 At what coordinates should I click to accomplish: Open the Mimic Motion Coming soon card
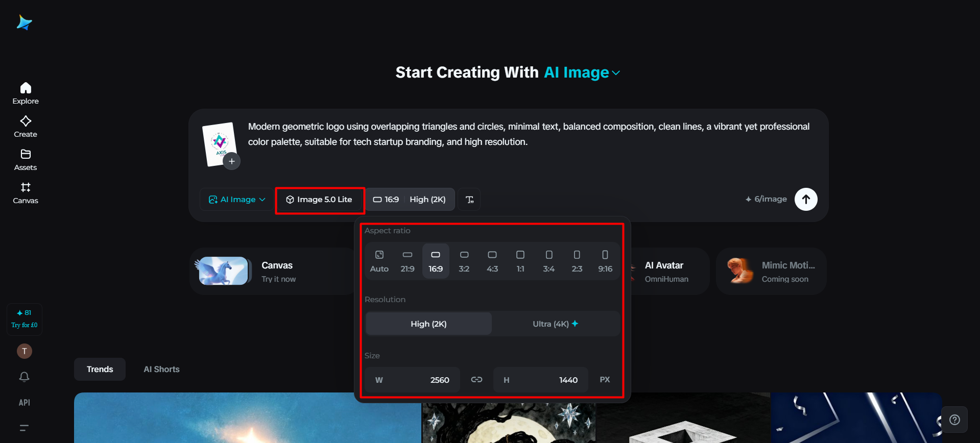(x=771, y=271)
